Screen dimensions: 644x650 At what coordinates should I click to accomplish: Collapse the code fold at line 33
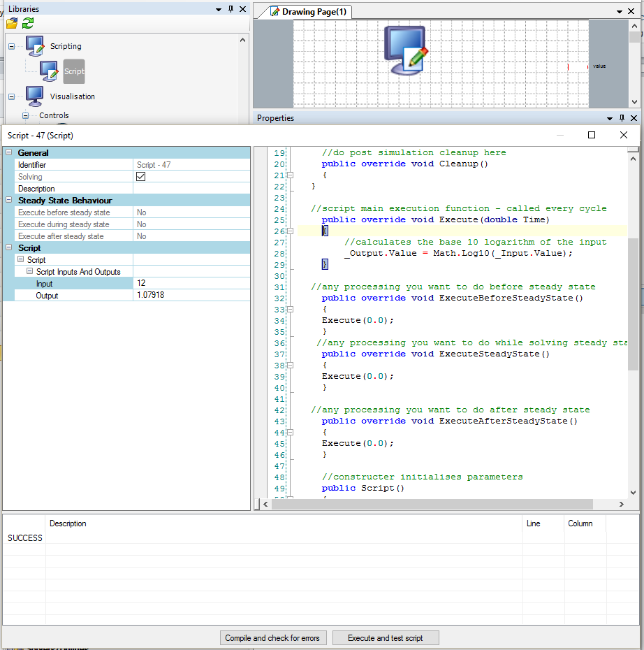(291, 310)
